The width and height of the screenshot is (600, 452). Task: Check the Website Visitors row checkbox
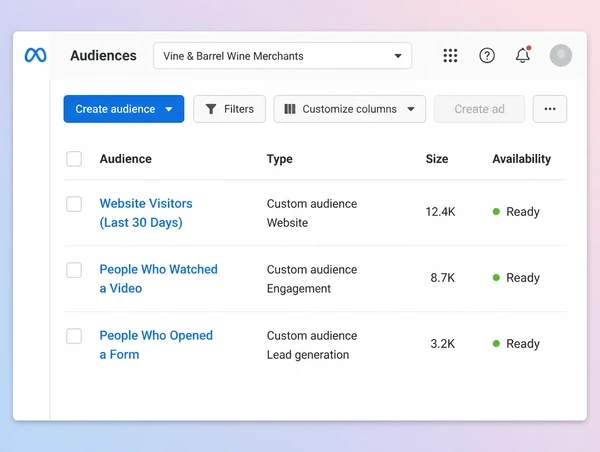point(74,204)
